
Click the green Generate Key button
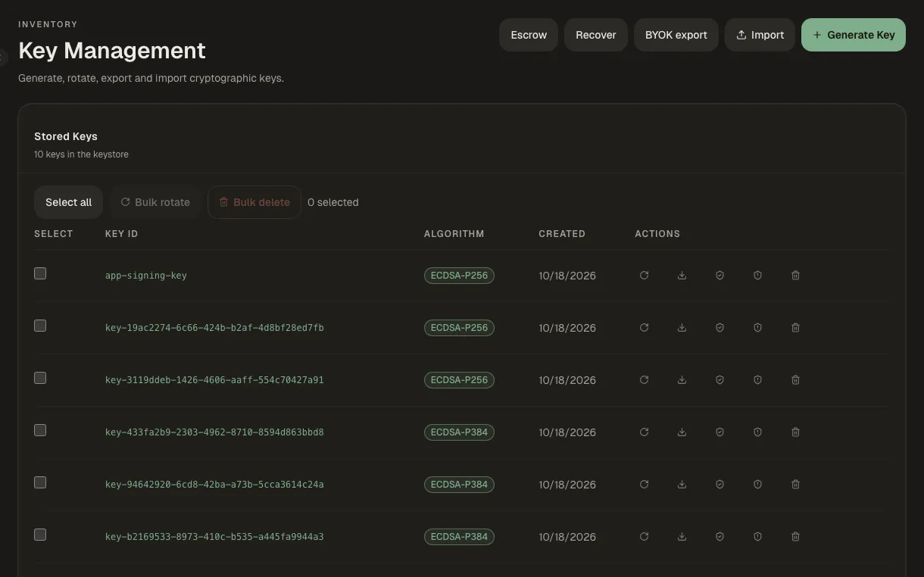pyautogui.click(x=854, y=35)
